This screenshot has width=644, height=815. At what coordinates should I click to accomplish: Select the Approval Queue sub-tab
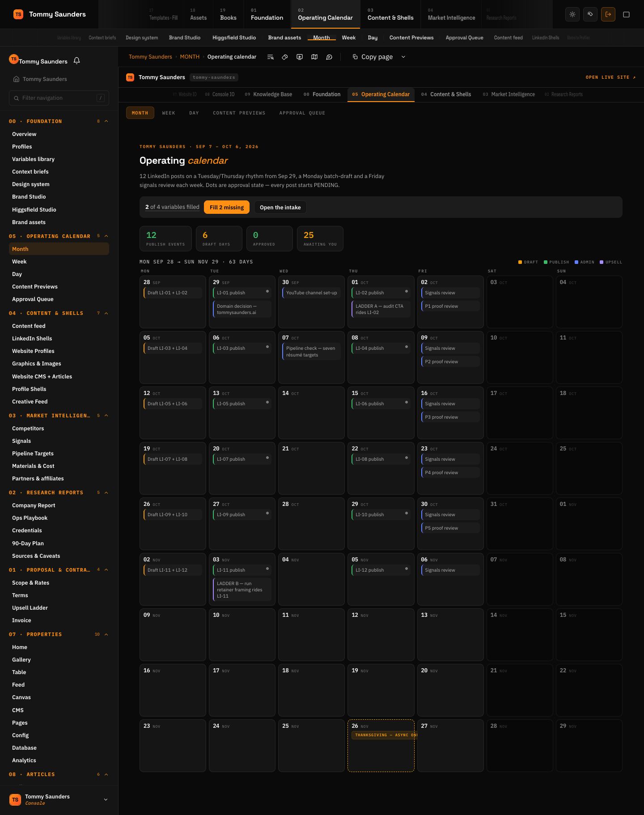pos(302,113)
